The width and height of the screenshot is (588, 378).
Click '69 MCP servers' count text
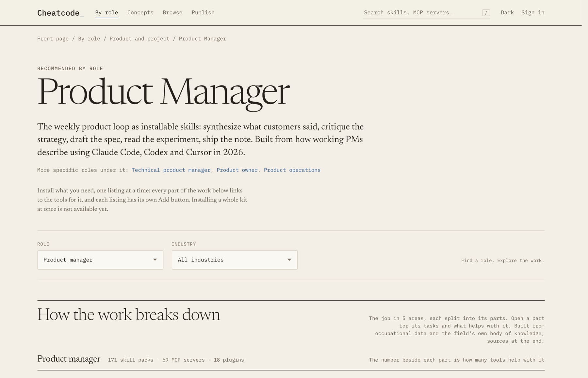pyautogui.click(x=184, y=360)
